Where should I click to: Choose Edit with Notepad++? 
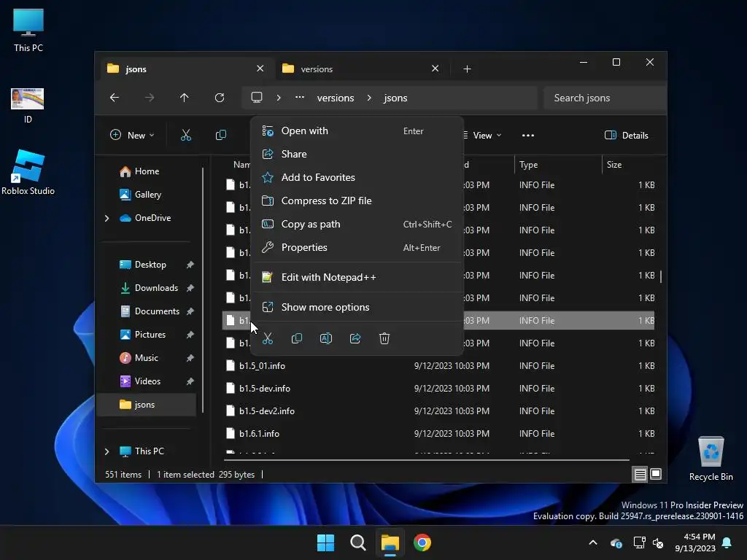click(x=357, y=277)
